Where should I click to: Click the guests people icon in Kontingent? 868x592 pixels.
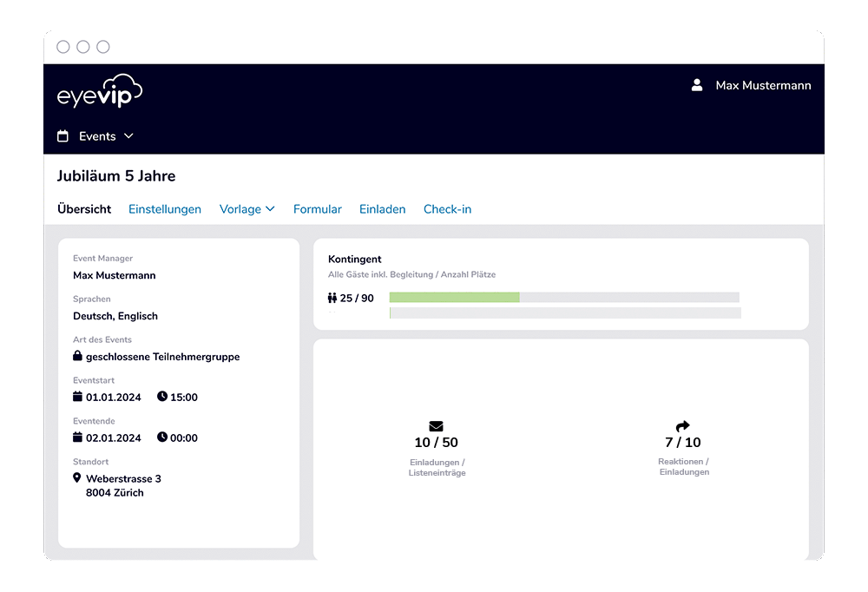point(332,298)
